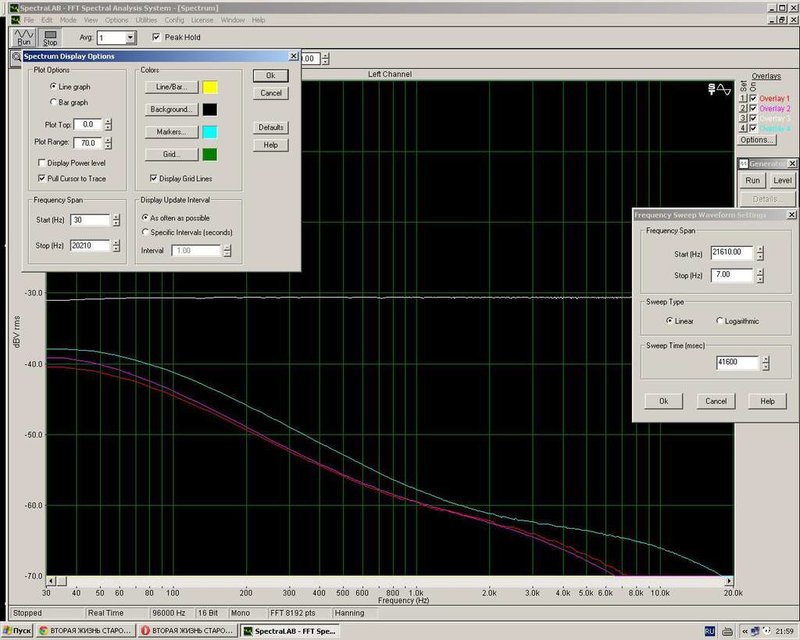Open the Avg dropdown list
Screen dimensions: 800x640
click(x=131, y=38)
